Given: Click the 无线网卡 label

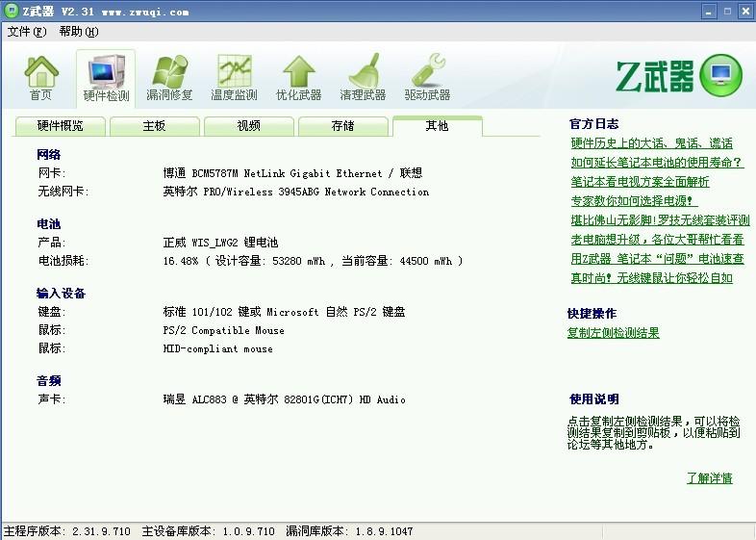Looking at the screenshot, I should [63, 192].
